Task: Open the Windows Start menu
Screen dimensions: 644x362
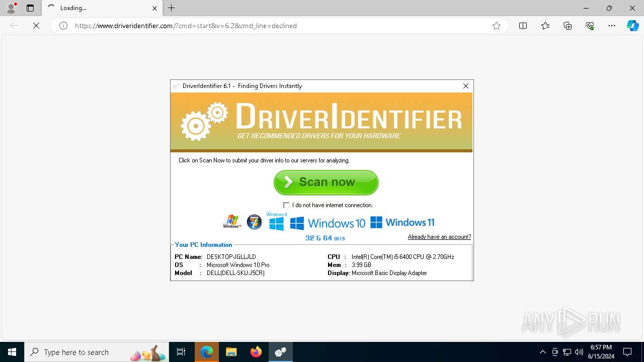Action: click(12, 352)
